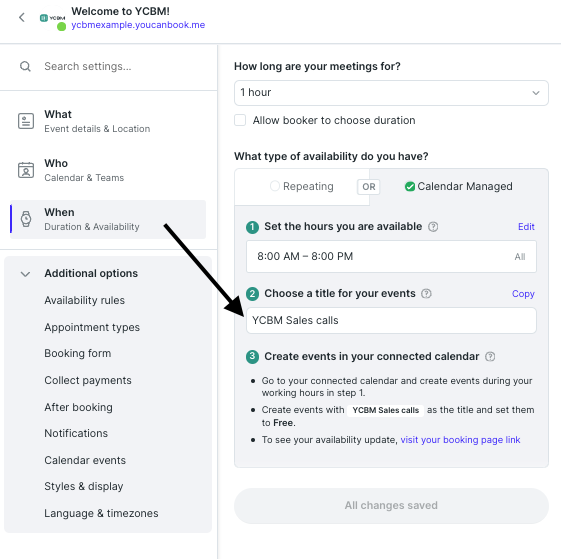Open help icon beside connected calendar heading
Viewport: 561px width, 559px height.
pos(490,356)
